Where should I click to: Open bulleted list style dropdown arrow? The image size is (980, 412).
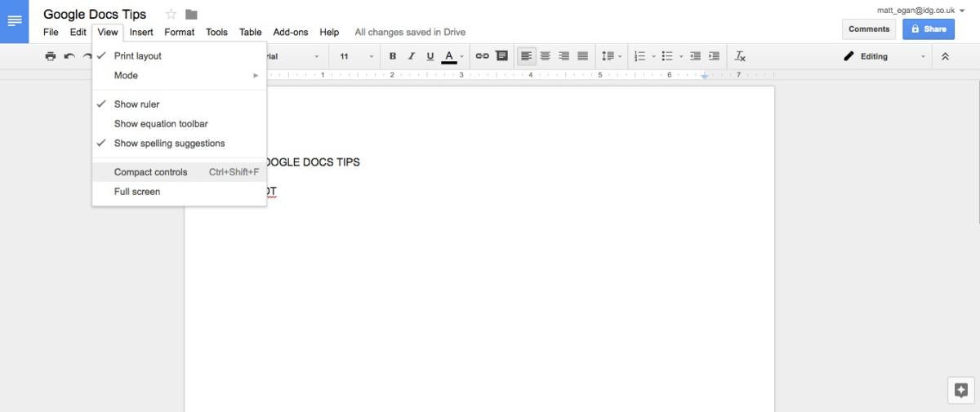point(680,56)
